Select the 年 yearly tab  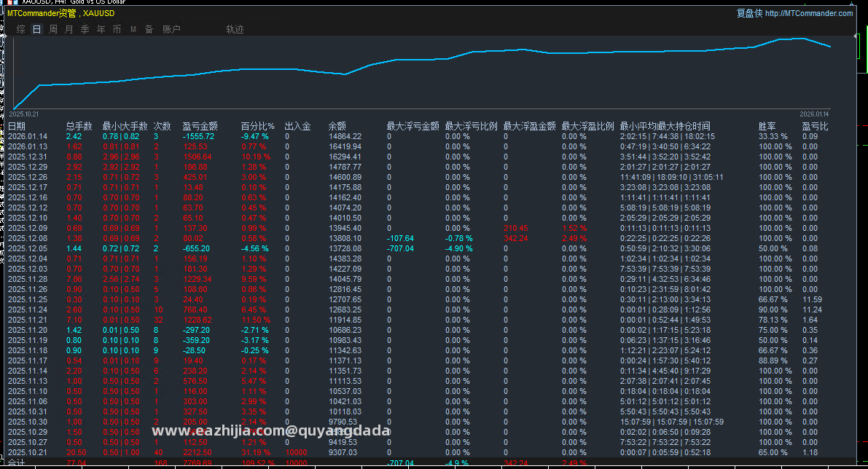(101, 29)
